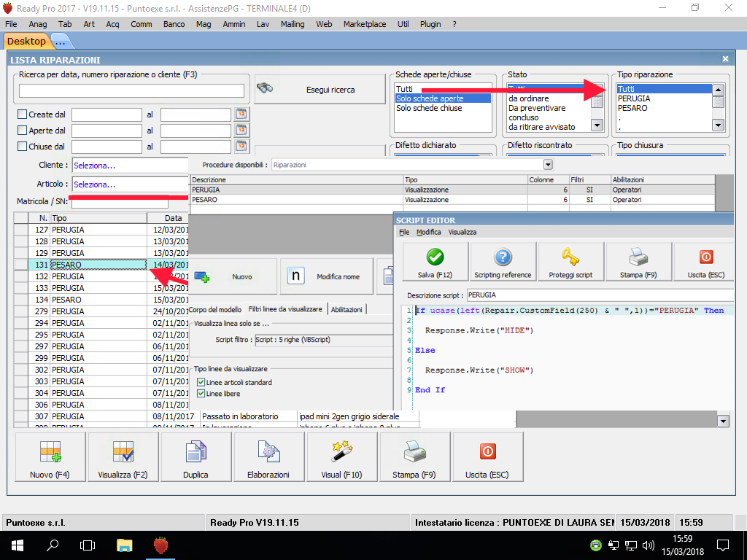Open Task View on taskbar

click(x=88, y=545)
